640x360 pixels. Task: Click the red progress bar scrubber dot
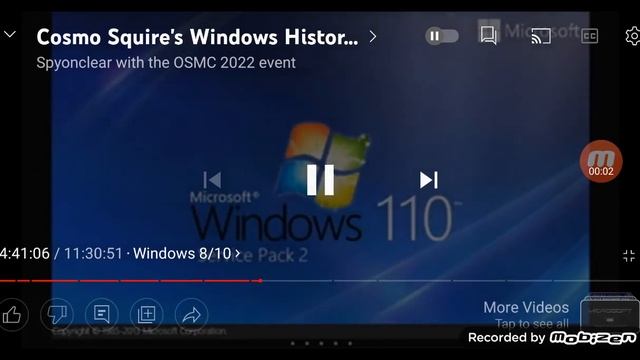pyautogui.click(x=260, y=281)
